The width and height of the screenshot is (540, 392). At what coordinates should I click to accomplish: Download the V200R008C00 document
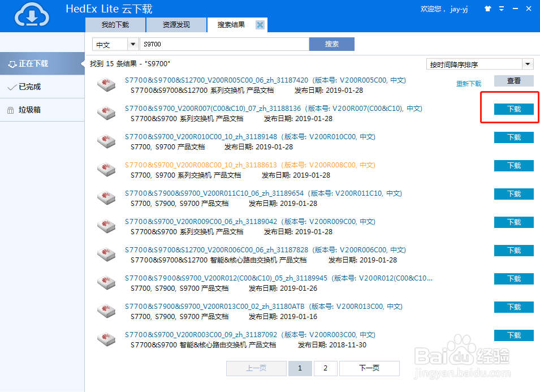pyautogui.click(x=514, y=165)
